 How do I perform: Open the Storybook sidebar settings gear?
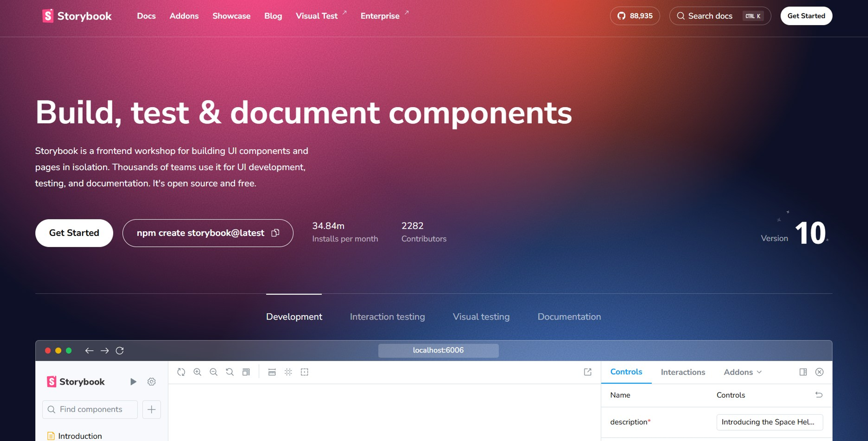tap(151, 382)
